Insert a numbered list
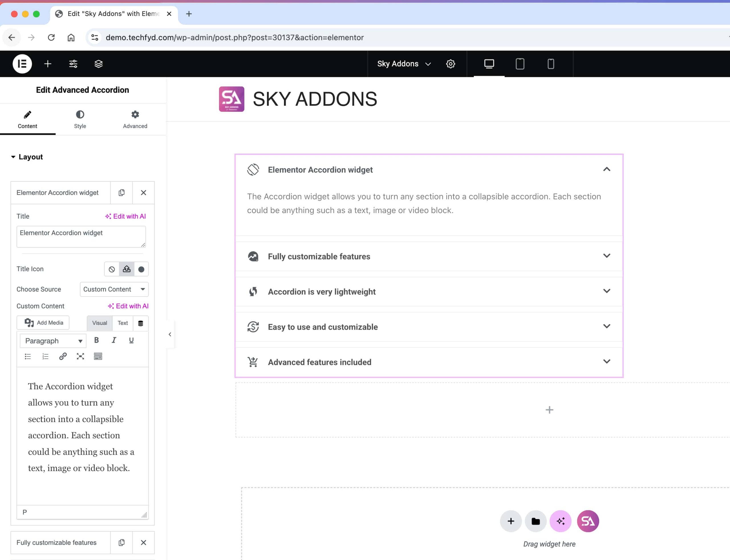This screenshot has width=730, height=560. tap(45, 356)
